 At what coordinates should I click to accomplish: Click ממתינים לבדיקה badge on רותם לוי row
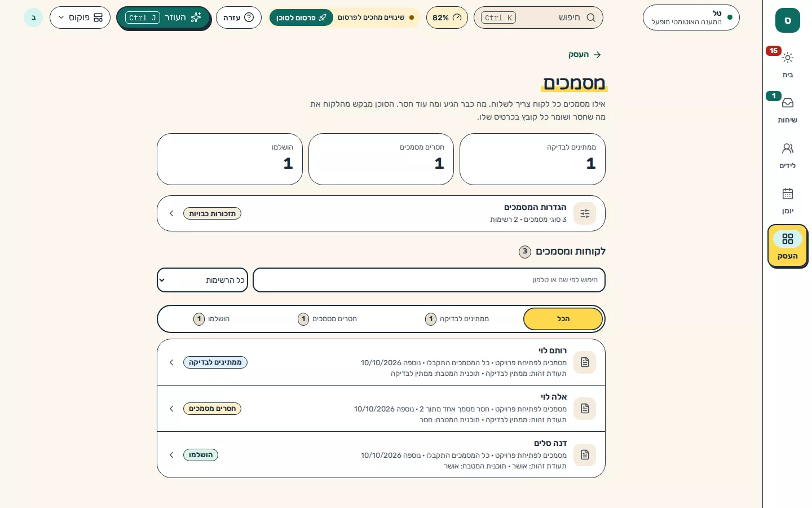(215, 362)
